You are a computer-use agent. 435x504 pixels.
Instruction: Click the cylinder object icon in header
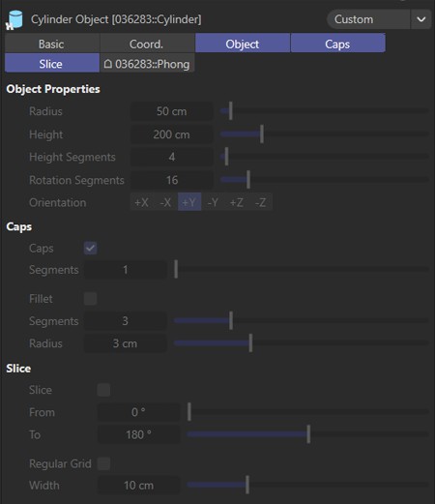point(14,19)
